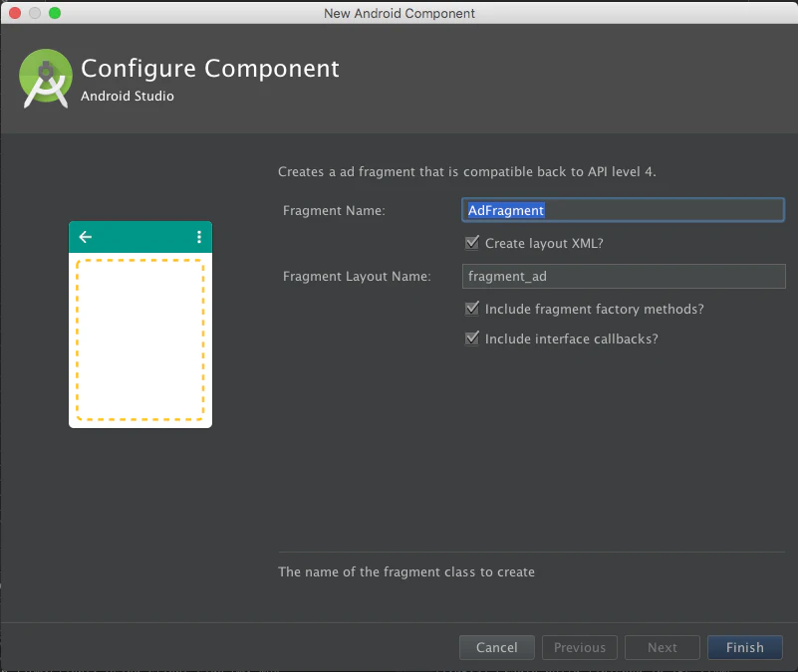Screen dimensions: 798x672
Task: Toggle Include fragment factory methods checkbox
Action: [472, 309]
